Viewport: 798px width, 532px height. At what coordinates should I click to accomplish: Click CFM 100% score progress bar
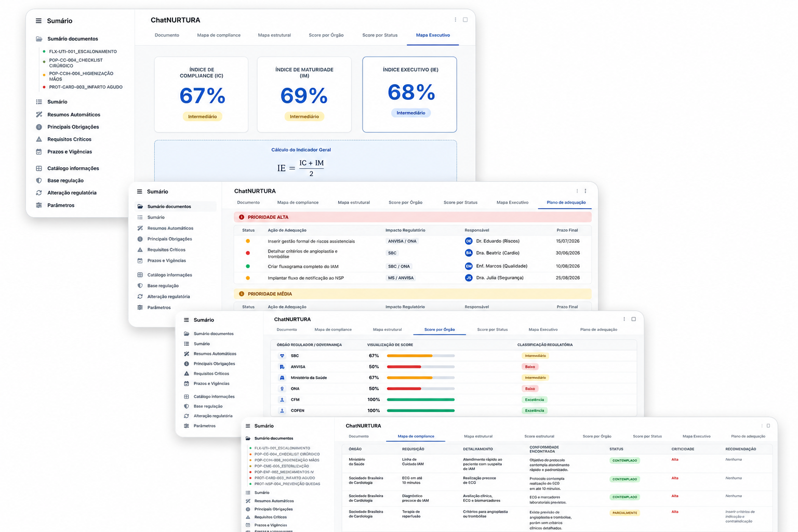click(421, 400)
